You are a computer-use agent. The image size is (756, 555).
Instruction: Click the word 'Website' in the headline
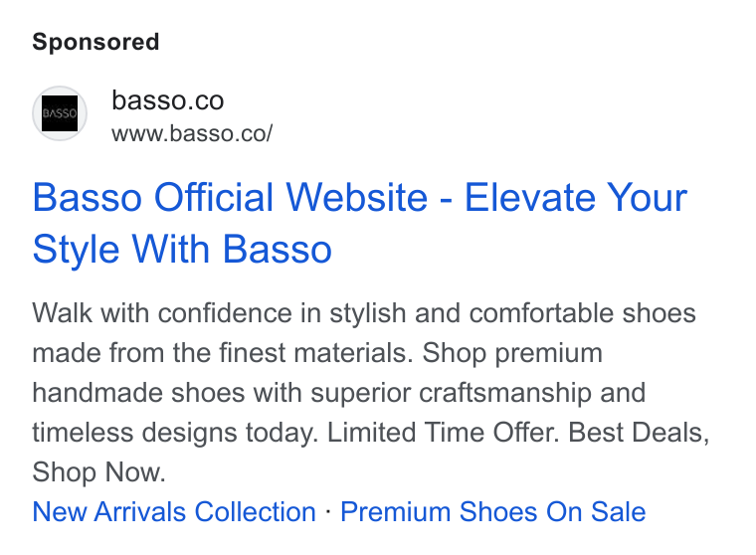(357, 197)
